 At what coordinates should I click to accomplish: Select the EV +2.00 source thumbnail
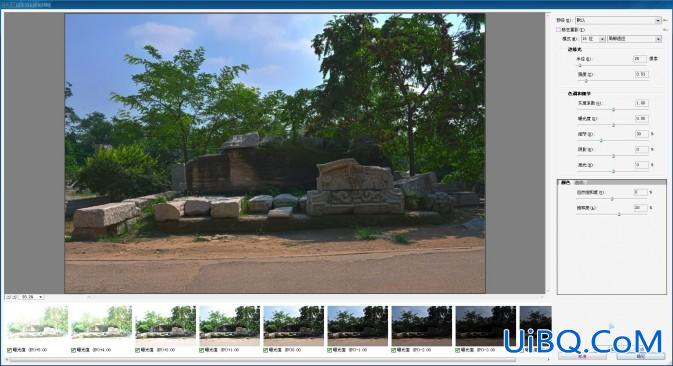(x=165, y=326)
